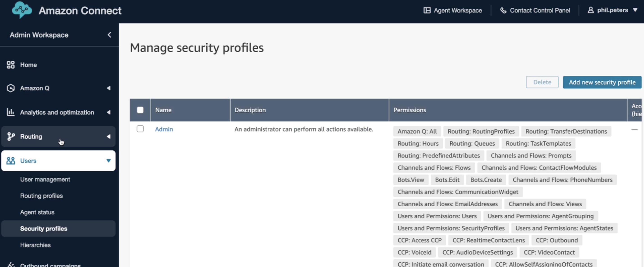Image resolution: width=644 pixels, height=267 pixels.
Task: Click the Amazon Connect cloud logo
Action: click(22, 10)
